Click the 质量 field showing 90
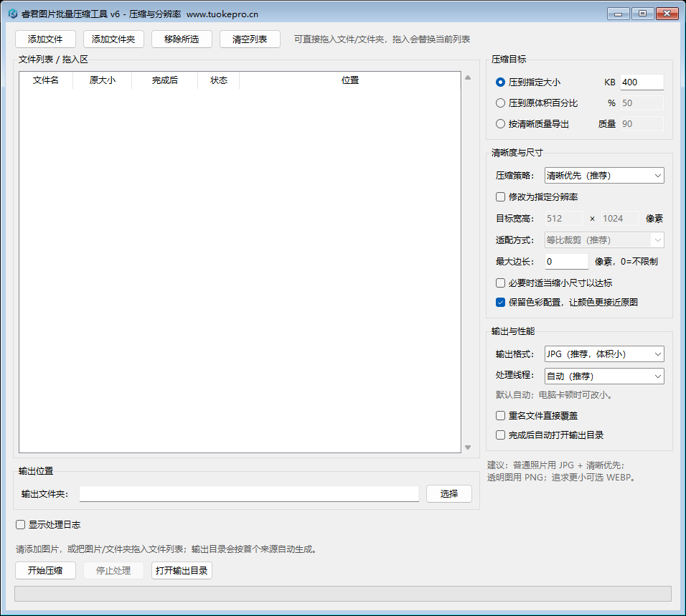The width and height of the screenshot is (686, 616). pyautogui.click(x=642, y=124)
